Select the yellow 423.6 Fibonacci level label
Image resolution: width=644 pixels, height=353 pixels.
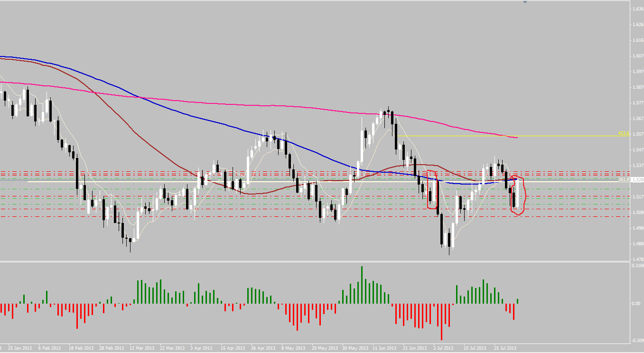coord(624,133)
